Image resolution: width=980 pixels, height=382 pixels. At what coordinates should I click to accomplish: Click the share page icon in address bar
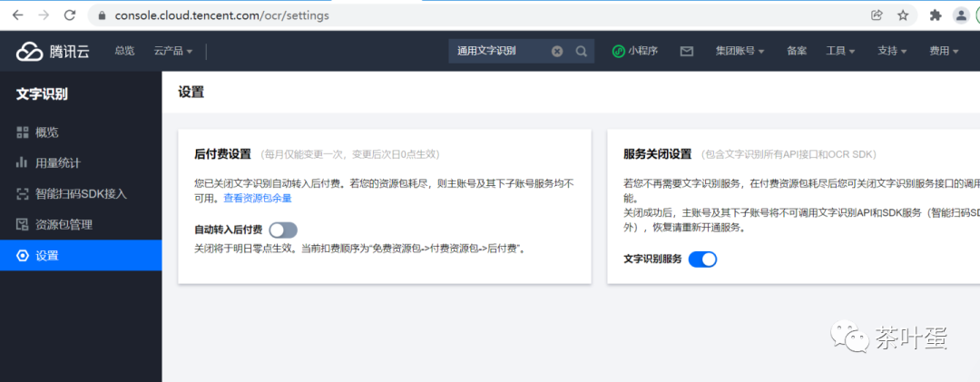877,15
